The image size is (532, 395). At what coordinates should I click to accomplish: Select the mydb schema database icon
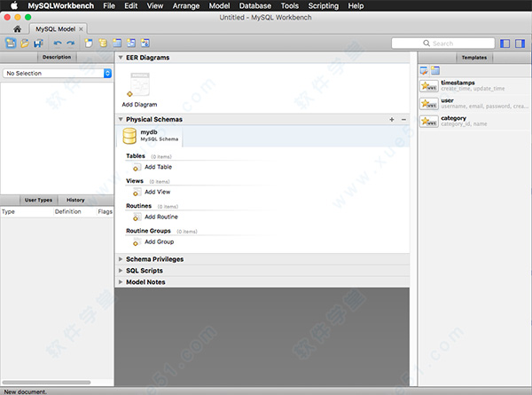(x=129, y=136)
